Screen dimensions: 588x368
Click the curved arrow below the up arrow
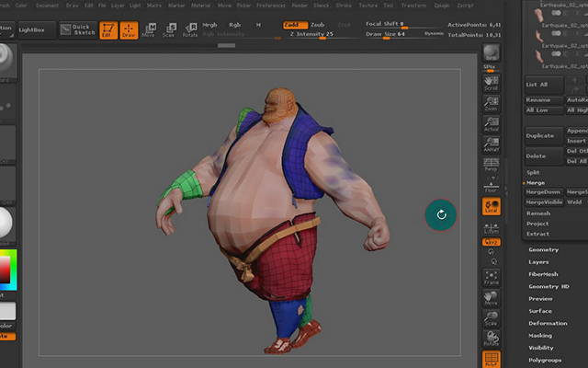click(x=574, y=90)
